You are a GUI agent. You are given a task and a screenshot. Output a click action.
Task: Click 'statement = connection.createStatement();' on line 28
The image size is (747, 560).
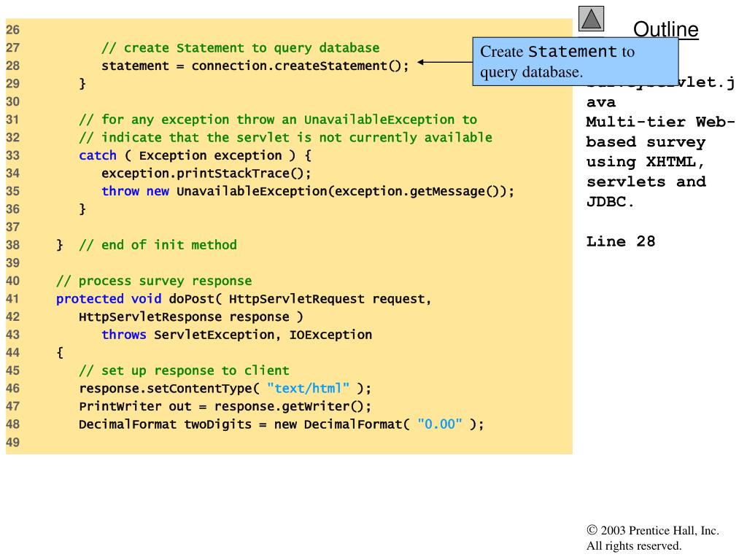(255, 66)
